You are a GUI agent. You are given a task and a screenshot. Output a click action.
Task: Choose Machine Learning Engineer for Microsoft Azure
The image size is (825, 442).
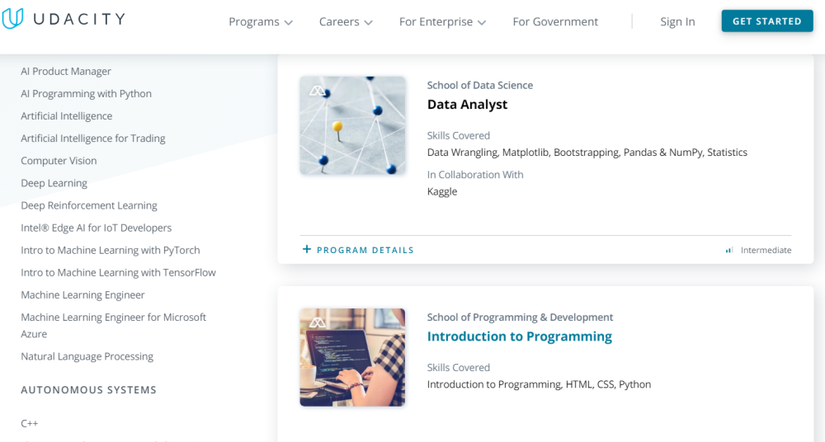click(113, 326)
